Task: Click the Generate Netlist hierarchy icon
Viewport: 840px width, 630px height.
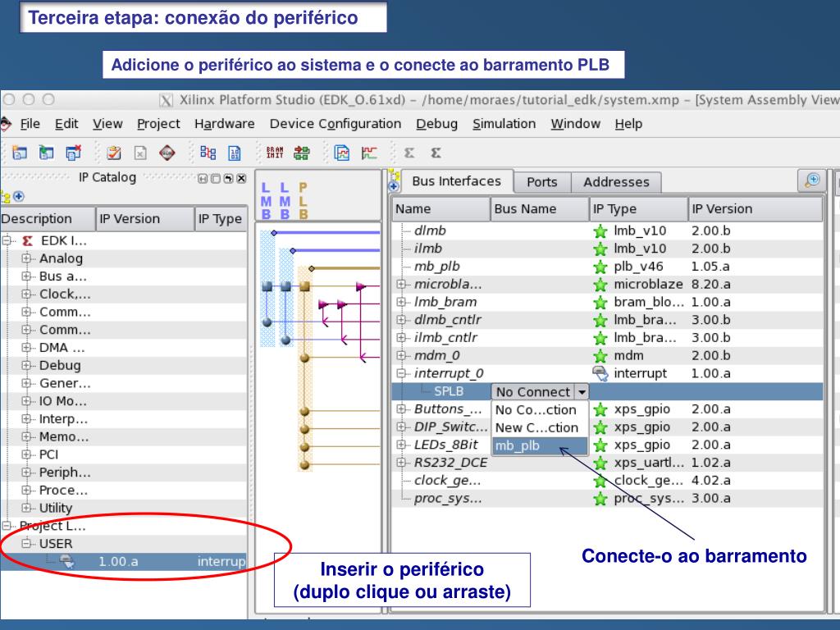Action: (208, 153)
